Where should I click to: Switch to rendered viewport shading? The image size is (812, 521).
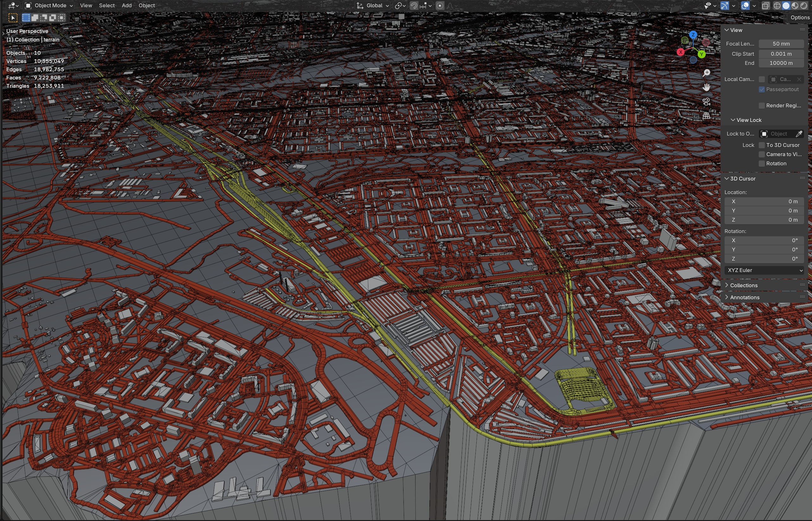[804, 5]
